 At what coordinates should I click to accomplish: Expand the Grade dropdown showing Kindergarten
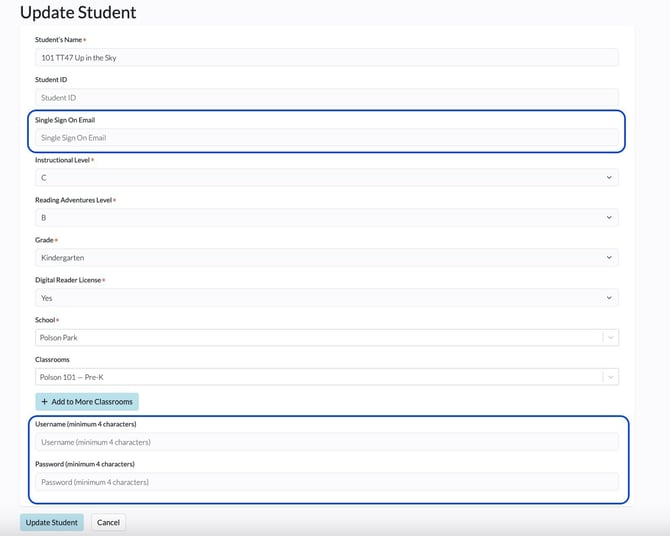click(x=326, y=258)
